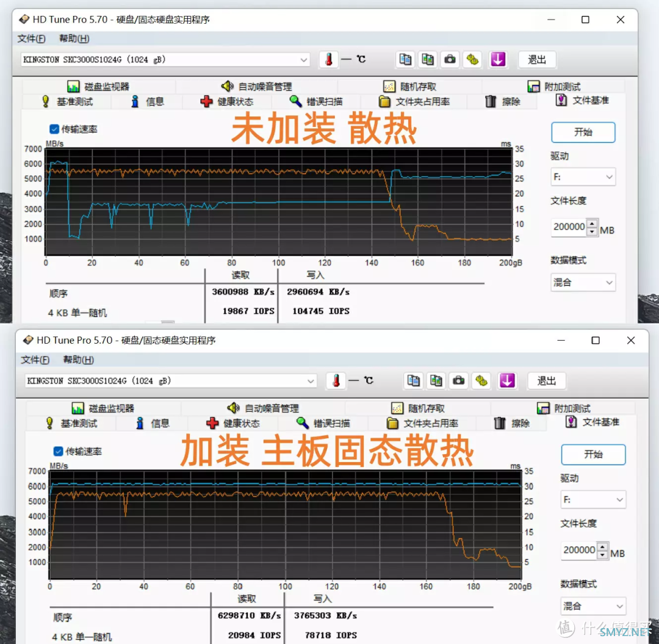
Task: Switch to 附加测试 tab in top window
Action: [x=554, y=87]
